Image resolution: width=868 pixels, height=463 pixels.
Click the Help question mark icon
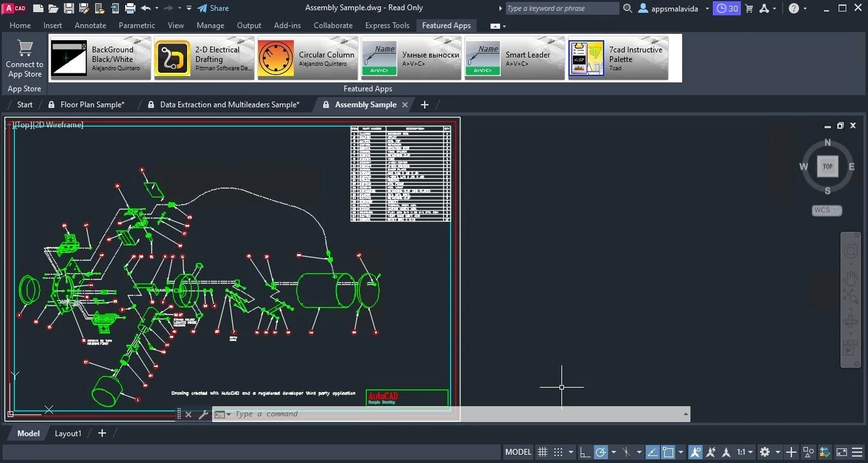[793, 8]
